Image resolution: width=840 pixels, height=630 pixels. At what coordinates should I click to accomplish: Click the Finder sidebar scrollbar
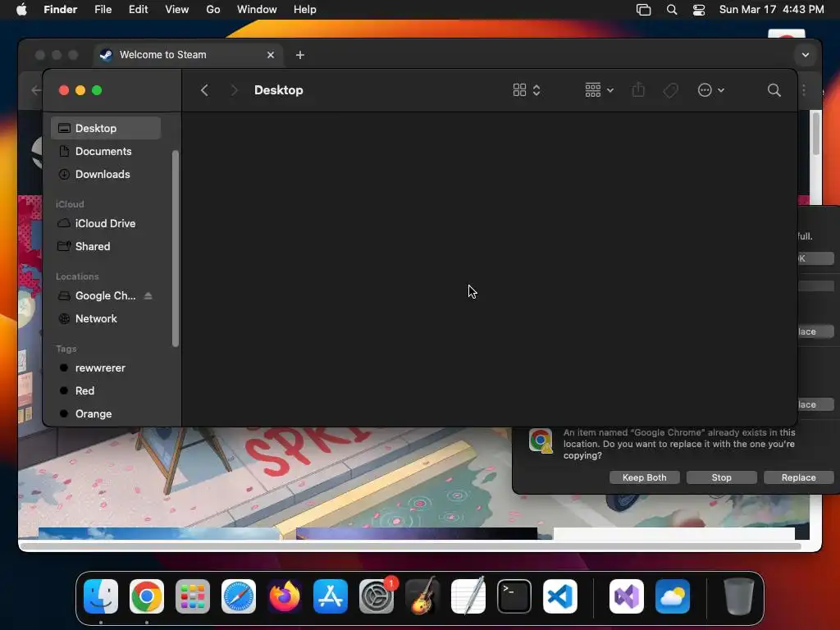tap(175, 248)
